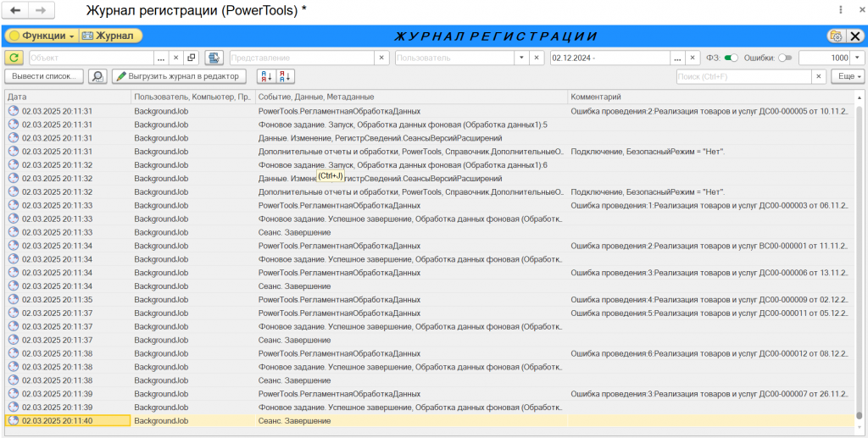This screenshot has height=438, width=868.
Task: Toggle the ФЗ switch off
Action: point(732,58)
